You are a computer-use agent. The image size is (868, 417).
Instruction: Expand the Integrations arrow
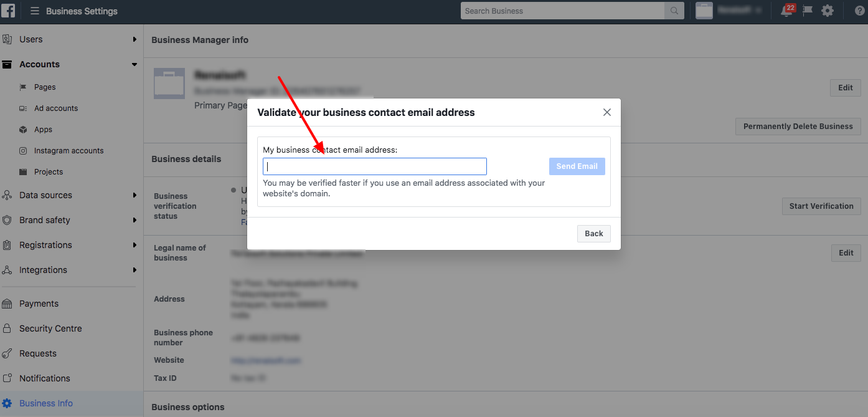pyautogui.click(x=134, y=270)
